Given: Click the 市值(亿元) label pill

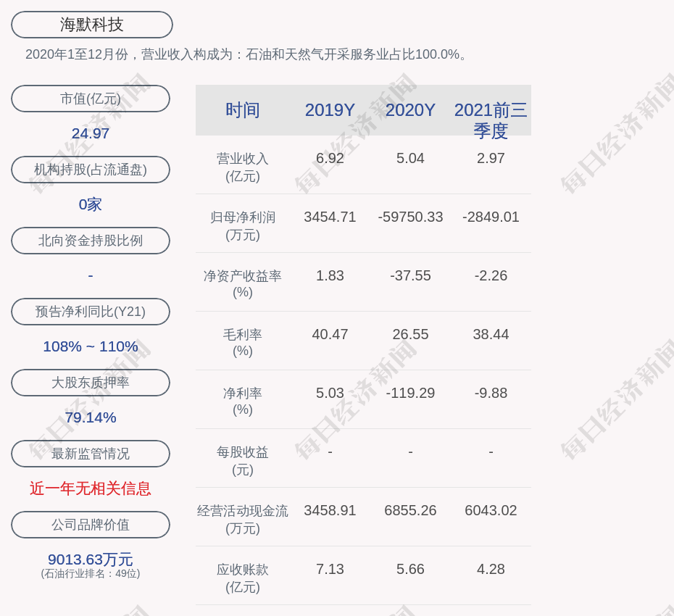Looking at the screenshot, I should pos(91,99).
